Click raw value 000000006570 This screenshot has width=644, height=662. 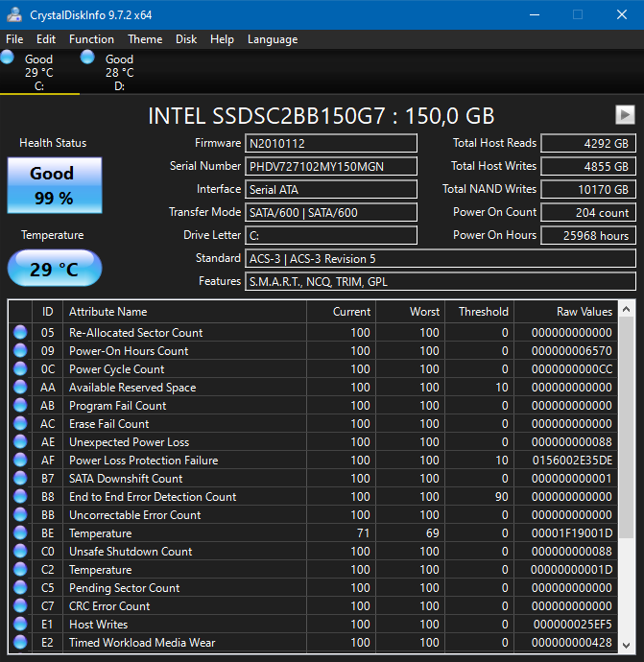[571, 351]
